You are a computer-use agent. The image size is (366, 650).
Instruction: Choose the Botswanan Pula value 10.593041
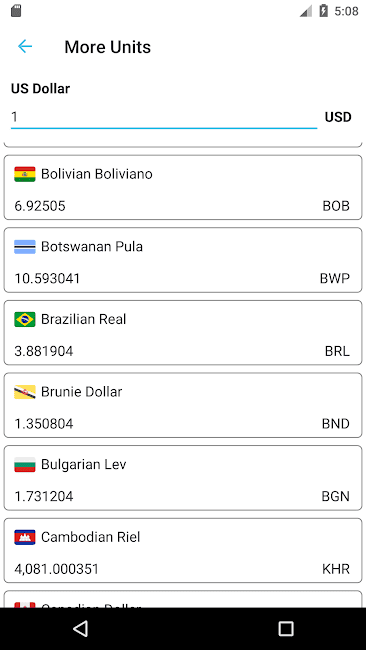[x=47, y=279]
